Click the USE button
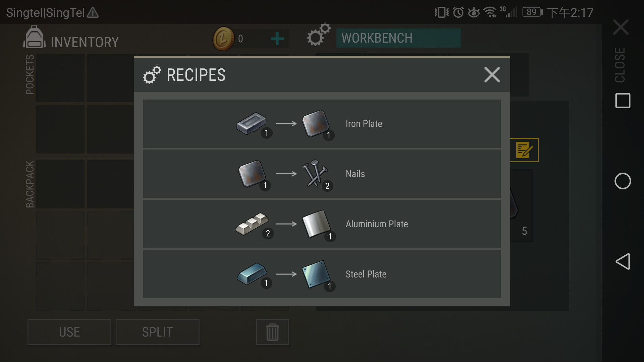Image resolution: width=644 pixels, height=362 pixels. [69, 332]
